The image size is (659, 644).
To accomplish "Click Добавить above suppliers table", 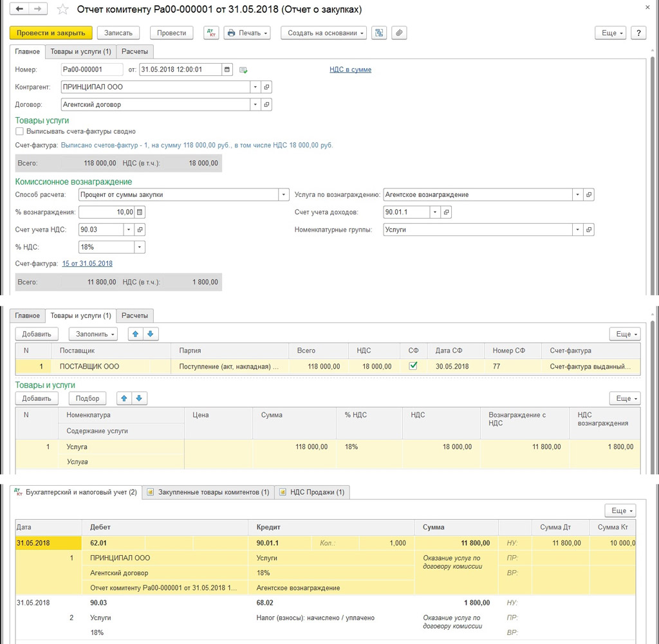I will pyautogui.click(x=37, y=334).
